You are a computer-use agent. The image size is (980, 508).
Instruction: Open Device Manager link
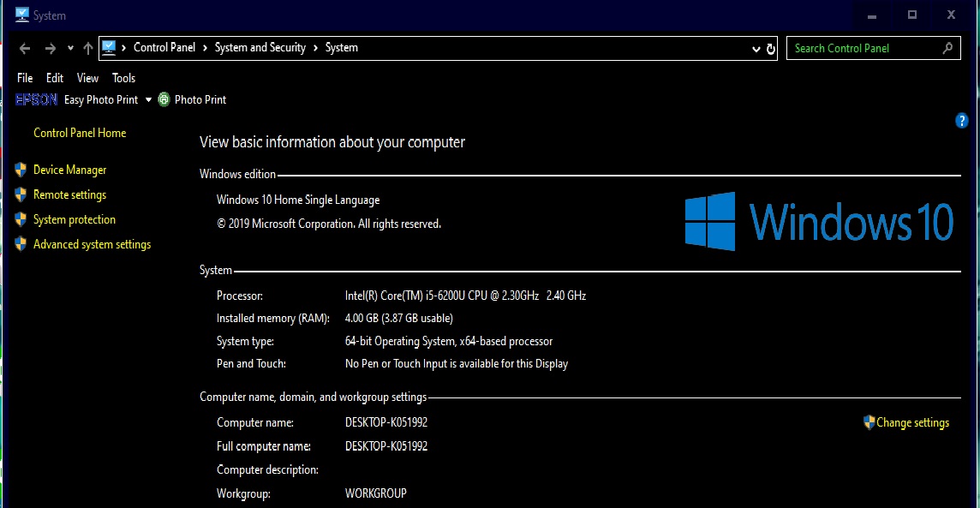click(69, 170)
